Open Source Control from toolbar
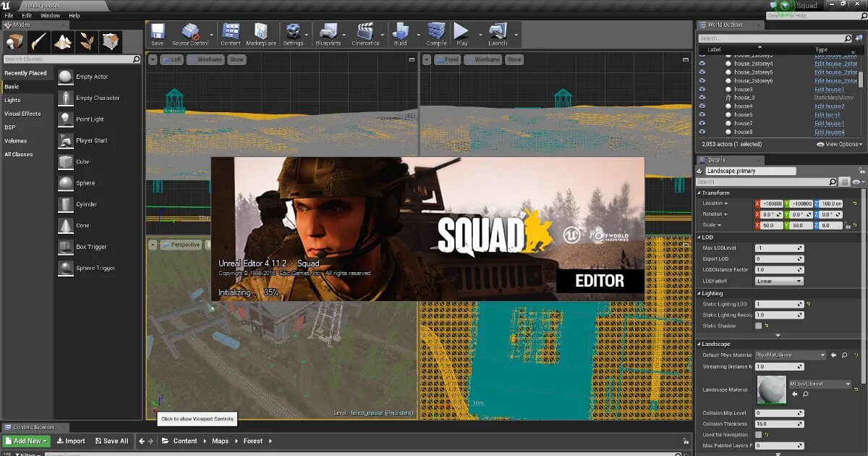 (190, 34)
